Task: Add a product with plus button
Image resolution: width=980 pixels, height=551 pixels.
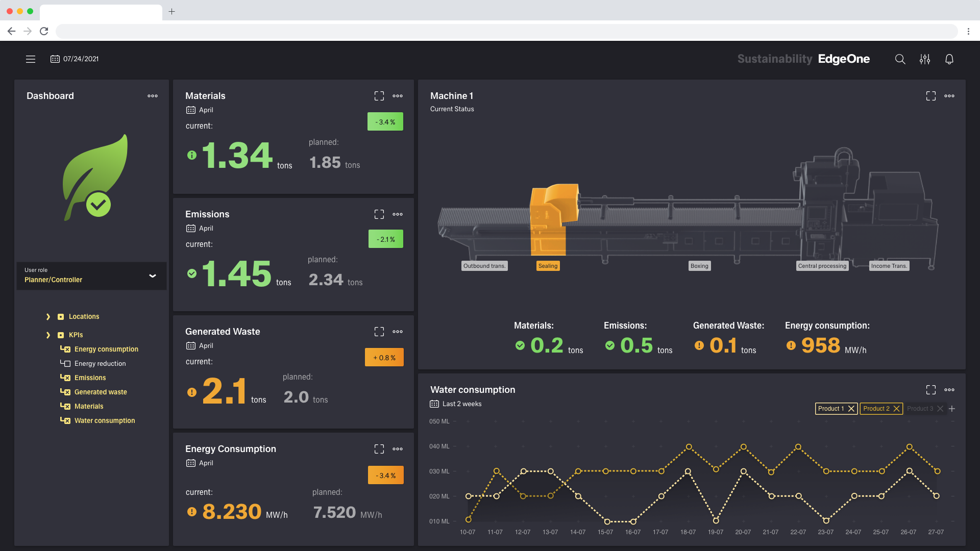Action: click(952, 409)
